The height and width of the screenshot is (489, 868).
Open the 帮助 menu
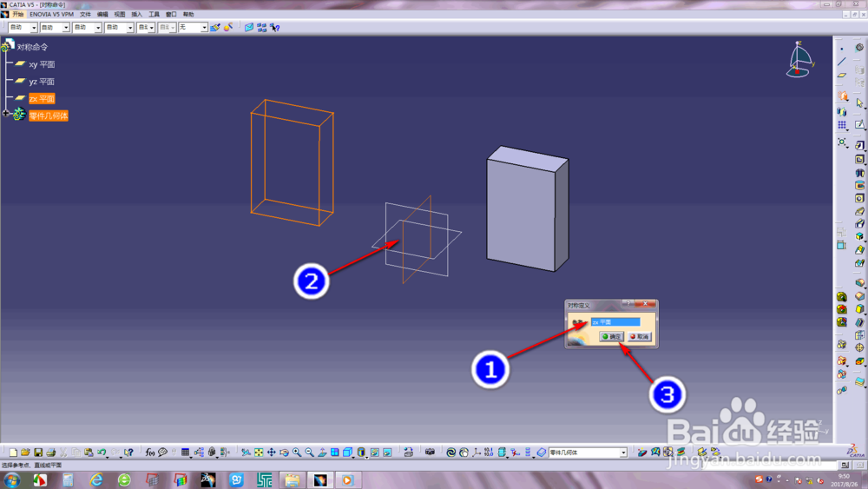(188, 15)
